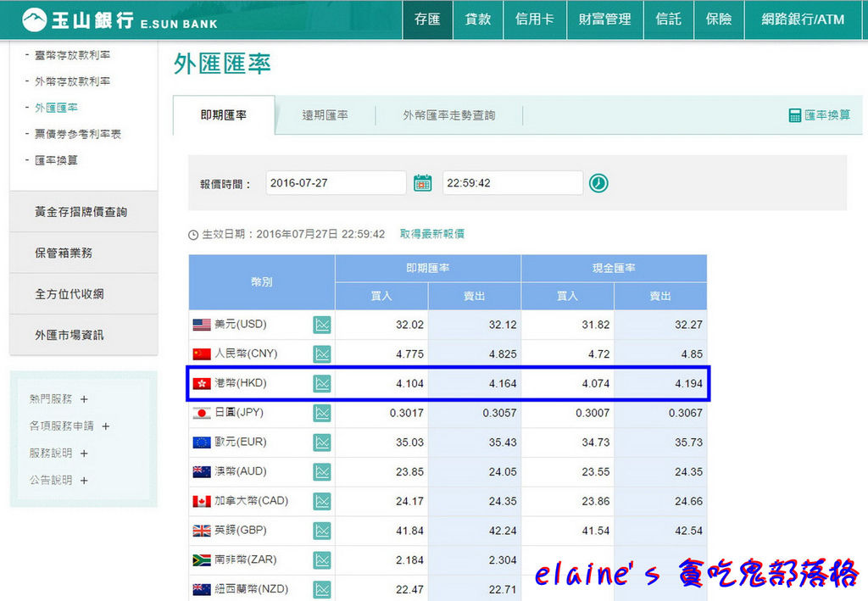Expand the 服務說明 section

coord(84,454)
